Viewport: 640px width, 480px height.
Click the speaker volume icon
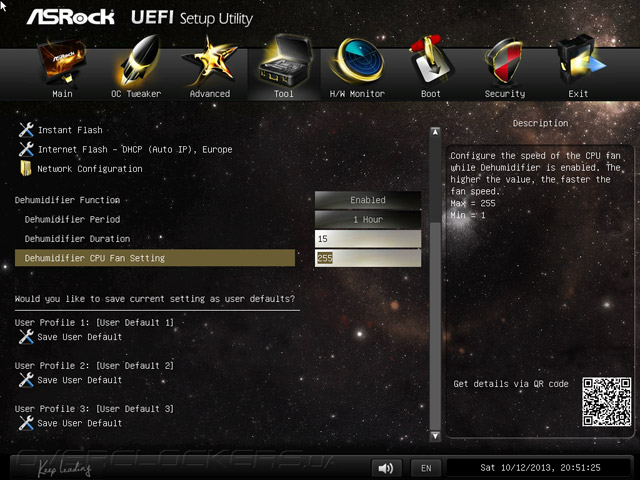pyautogui.click(x=386, y=468)
